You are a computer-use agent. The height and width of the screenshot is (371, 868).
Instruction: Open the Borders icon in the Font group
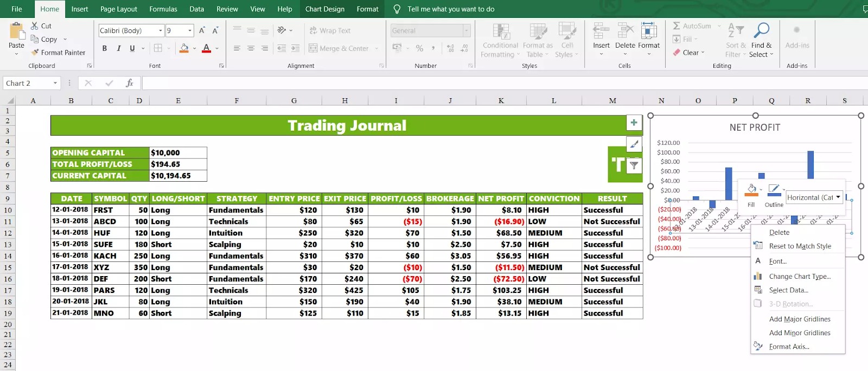[x=158, y=48]
